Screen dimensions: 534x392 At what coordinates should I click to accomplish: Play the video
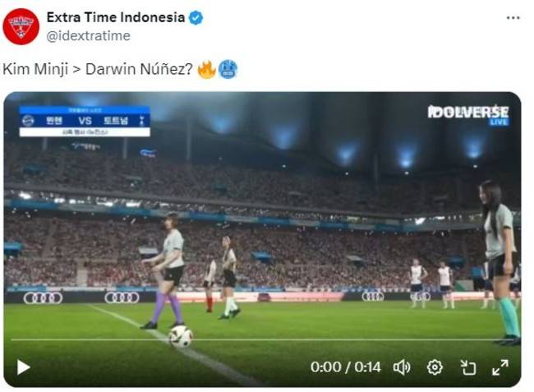point(24,367)
